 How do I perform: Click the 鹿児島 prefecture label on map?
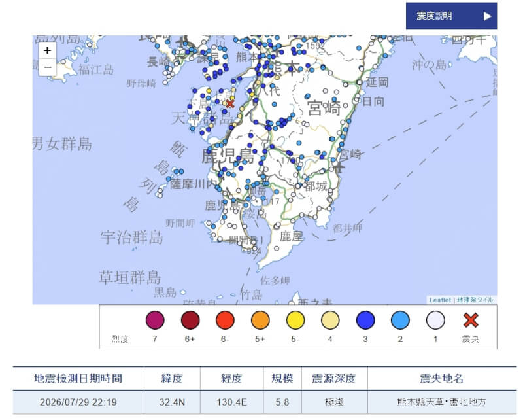[228, 156]
